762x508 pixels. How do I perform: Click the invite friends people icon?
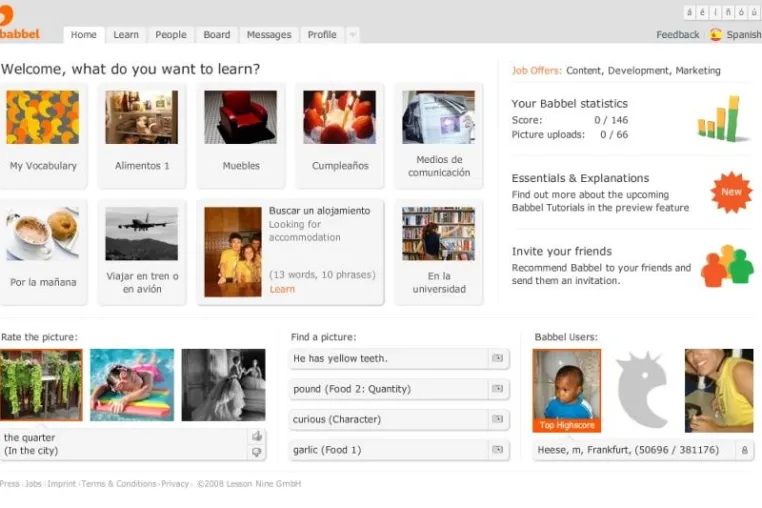[727, 265]
